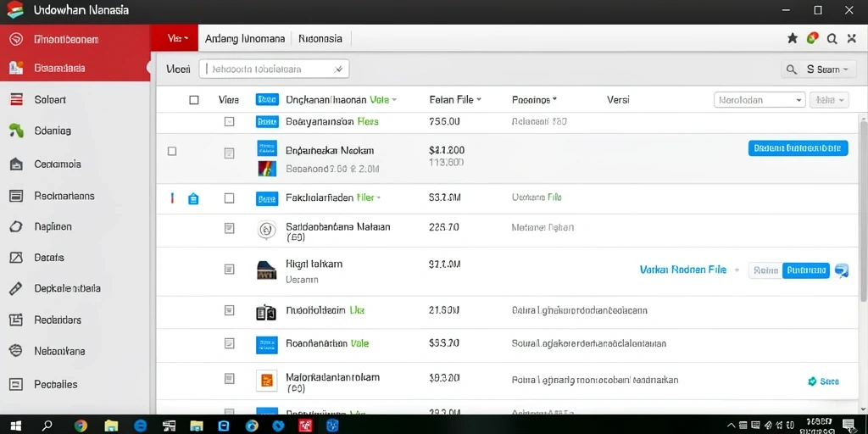This screenshot has height=434, width=868.
Task: Click the chat bubble icon in Higrl row
Action: coord(842,270)
